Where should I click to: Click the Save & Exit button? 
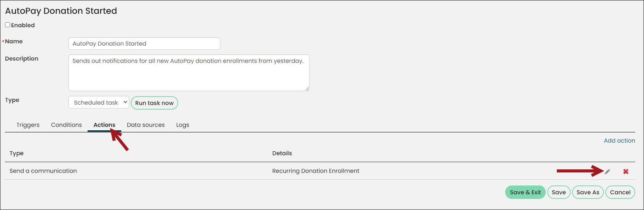click(x=525, y=192)
